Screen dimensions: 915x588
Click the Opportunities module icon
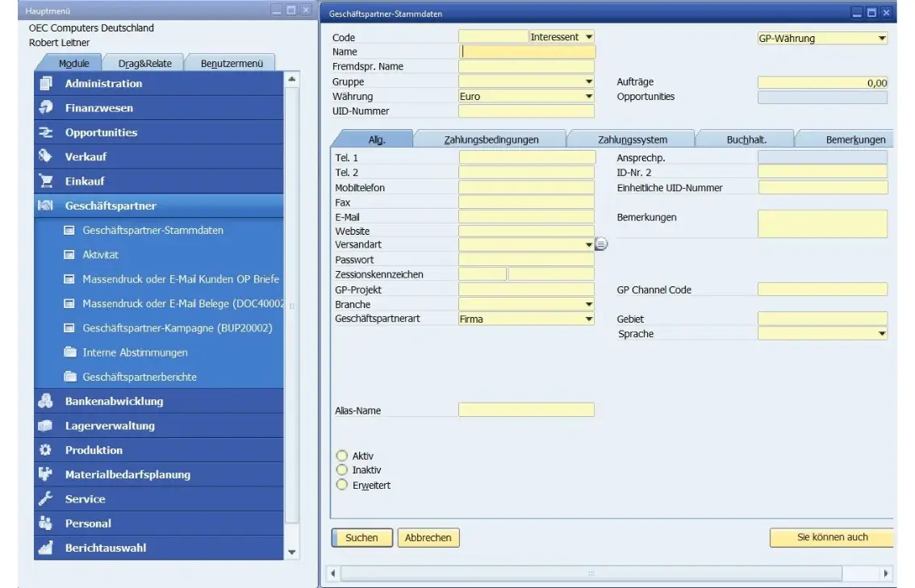click(44, 131)
